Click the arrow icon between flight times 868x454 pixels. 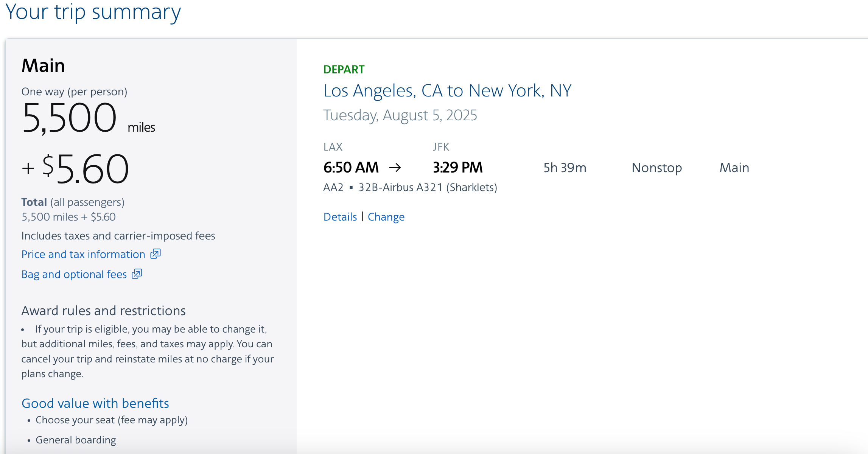coord(395,168)
